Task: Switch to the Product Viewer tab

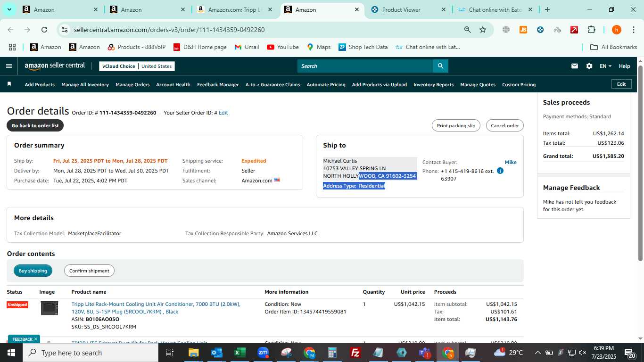Action: (408, 9)
